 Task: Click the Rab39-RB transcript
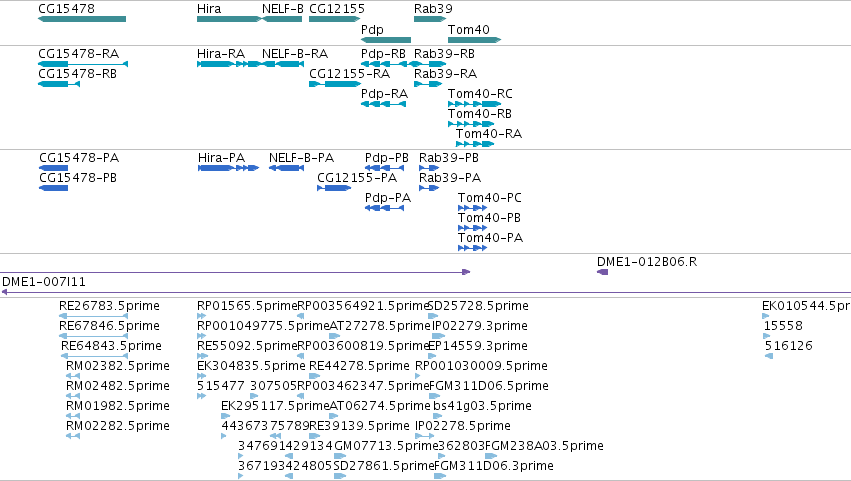pos(430,64)
